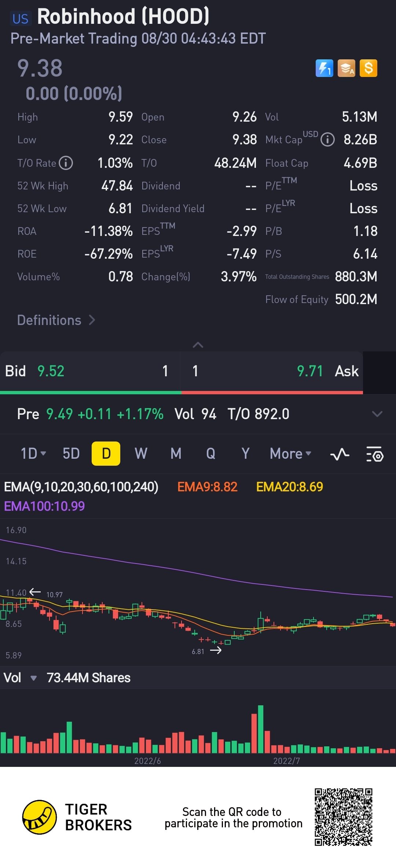Tap the Float Cap value 4.69B
396x868 pixels.
pos(360,163)
